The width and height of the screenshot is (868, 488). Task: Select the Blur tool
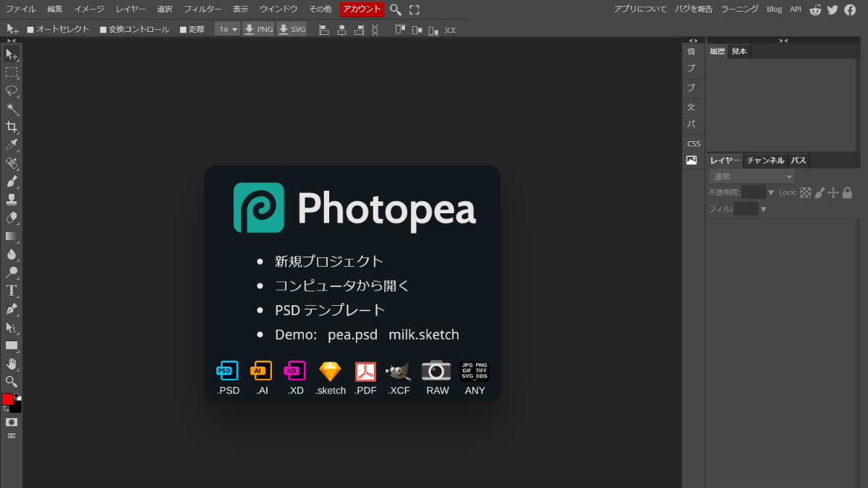12,254
